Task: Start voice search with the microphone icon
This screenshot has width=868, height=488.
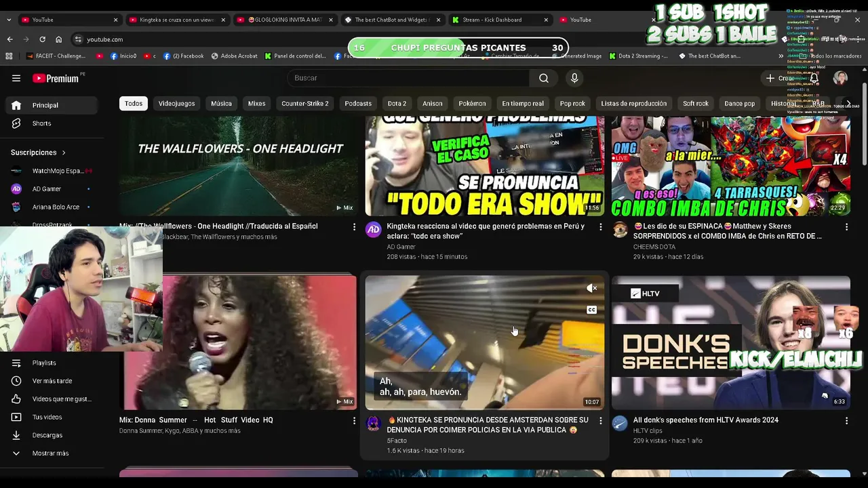Action: (574, 78)
